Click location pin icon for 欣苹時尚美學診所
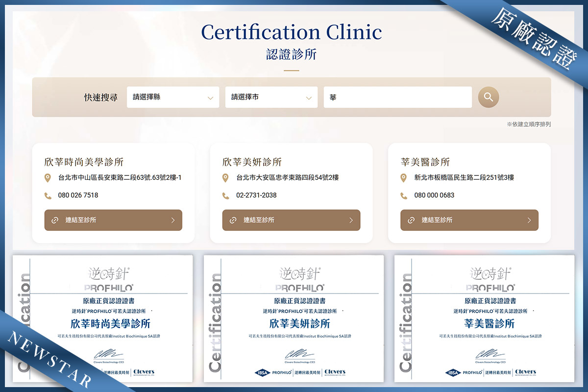The width and height of the screenshot is (588, 392). coord(48,178)
